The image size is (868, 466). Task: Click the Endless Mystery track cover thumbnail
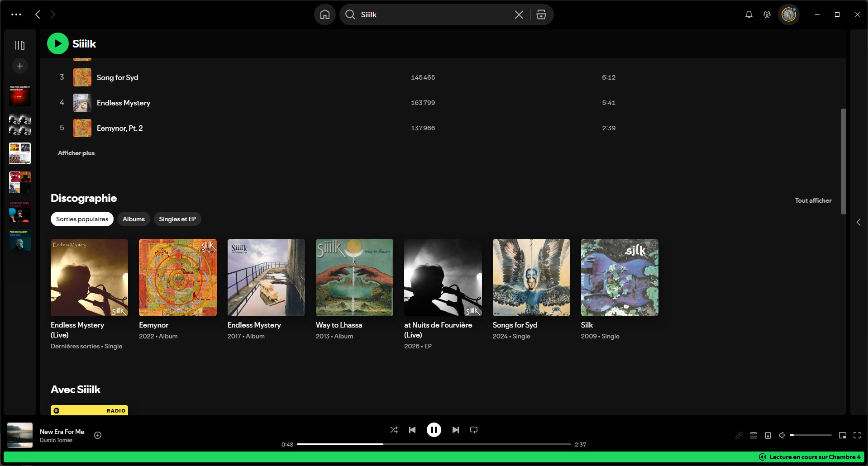pyautogui.click(x=82, y=103)
